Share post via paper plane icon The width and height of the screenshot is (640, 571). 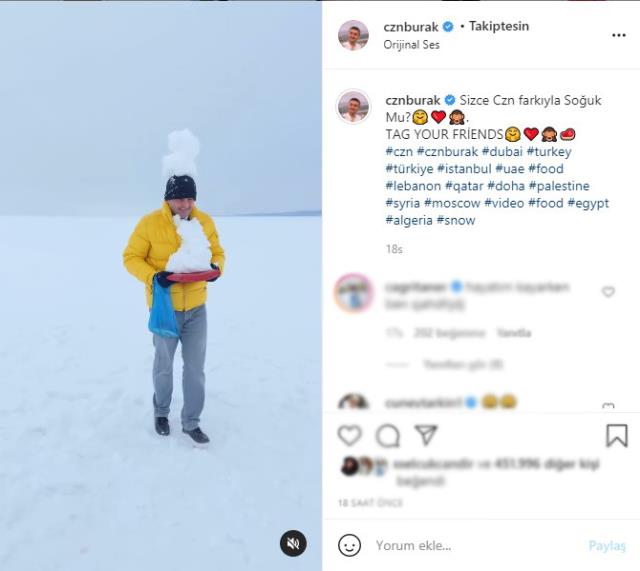pos(426,434)
